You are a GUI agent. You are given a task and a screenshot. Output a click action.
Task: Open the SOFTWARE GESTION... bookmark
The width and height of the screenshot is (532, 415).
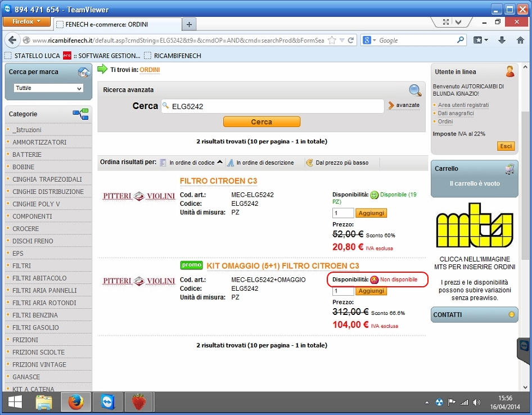pyautogui.click(x=102, y=56)
